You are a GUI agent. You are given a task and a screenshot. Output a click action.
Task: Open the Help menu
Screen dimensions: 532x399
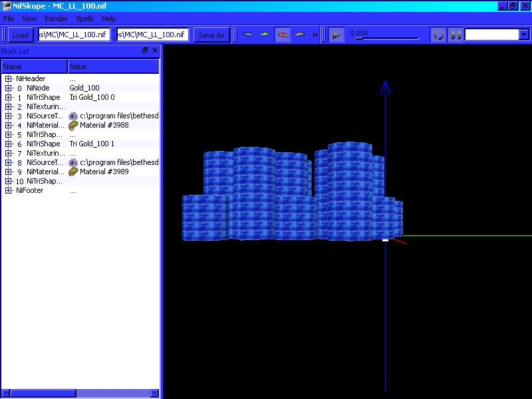(109, 19)
